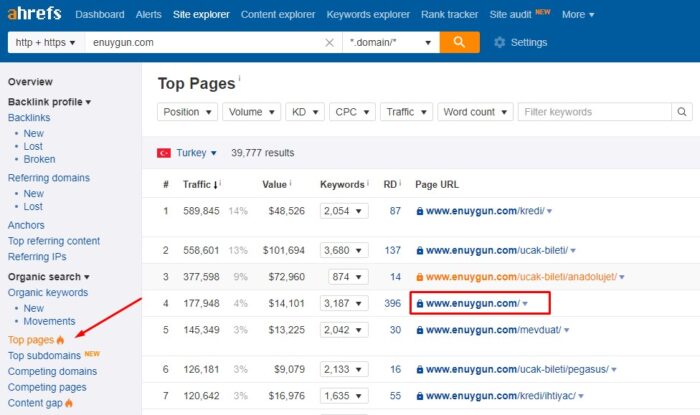This screenshot has height=415, width=700.
Task: Click the lock icon beside /kredi/ URL
Action: (x=420, y=211)
